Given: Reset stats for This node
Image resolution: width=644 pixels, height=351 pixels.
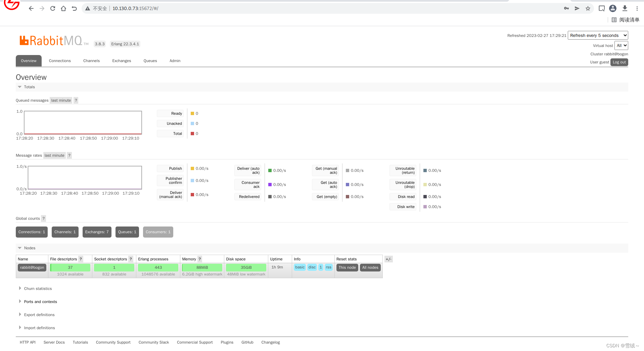Looking at the screenshot, I should [x=347, y=267].
